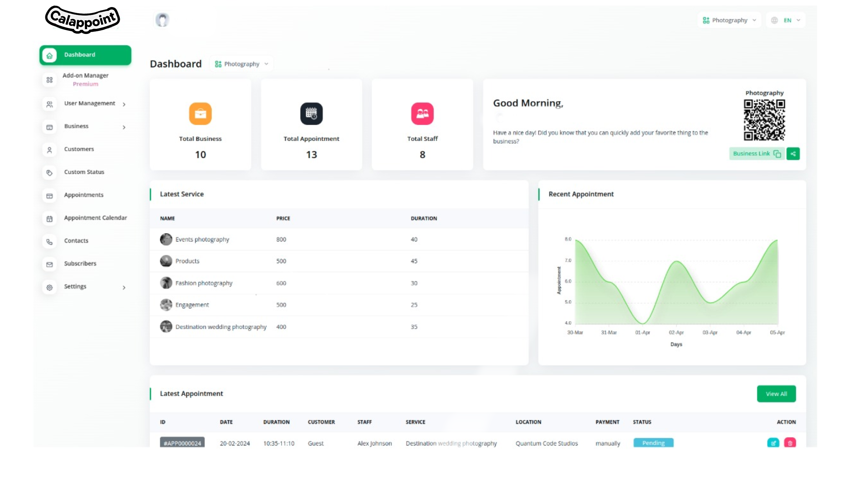Click the Pending status badge
868x488 pixels.
click(x=653, y=443)
